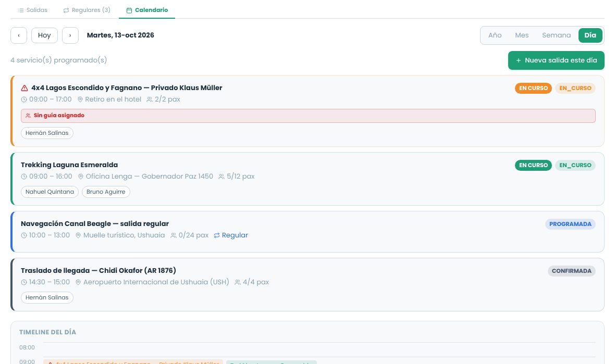
Task: Click Nueva salida este día button
Action: (x=556, y=60)
